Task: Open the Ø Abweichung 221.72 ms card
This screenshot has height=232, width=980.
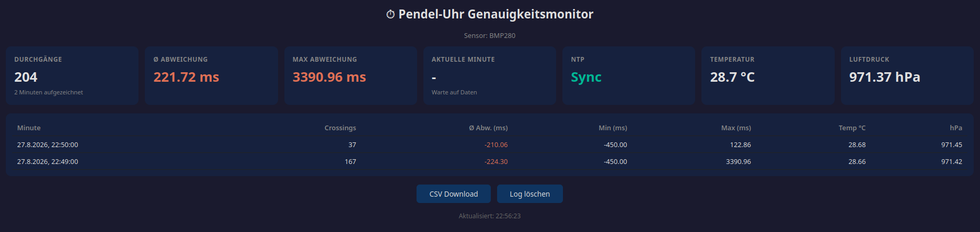Action: coord(211,75)
